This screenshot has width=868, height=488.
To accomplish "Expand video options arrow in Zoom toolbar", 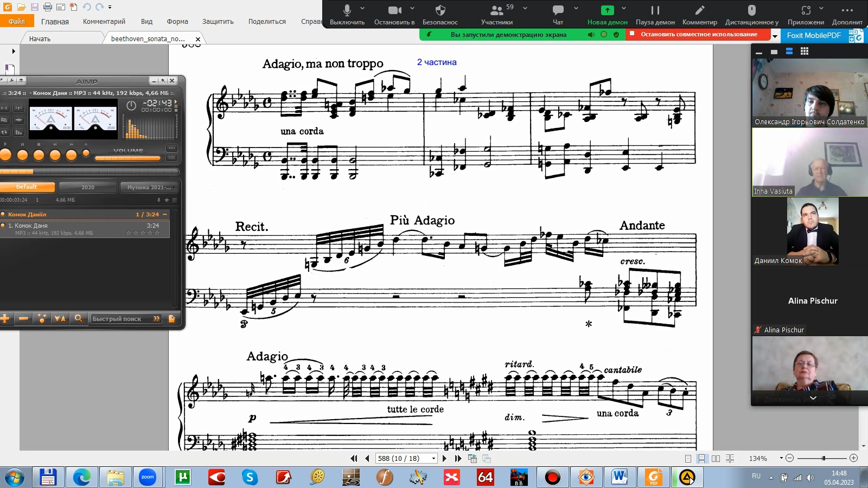I will pyautogui.click(x=412, y=8).
